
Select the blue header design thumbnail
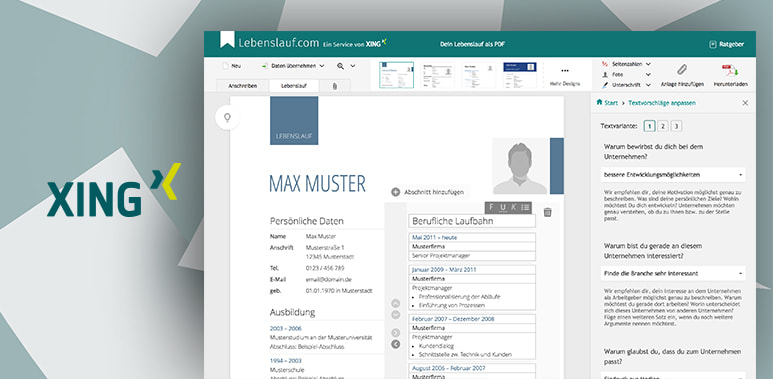click(x=520, y=75)
